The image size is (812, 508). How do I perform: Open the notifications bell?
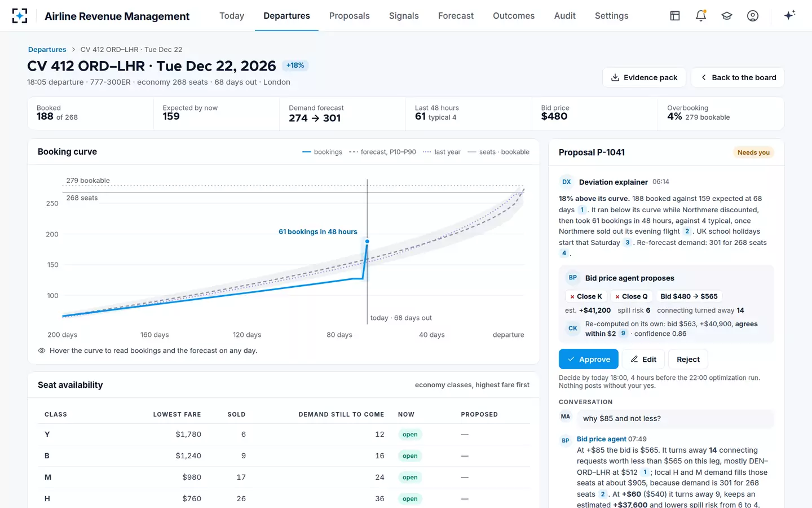pyautogui.click(x=701, y=16)
